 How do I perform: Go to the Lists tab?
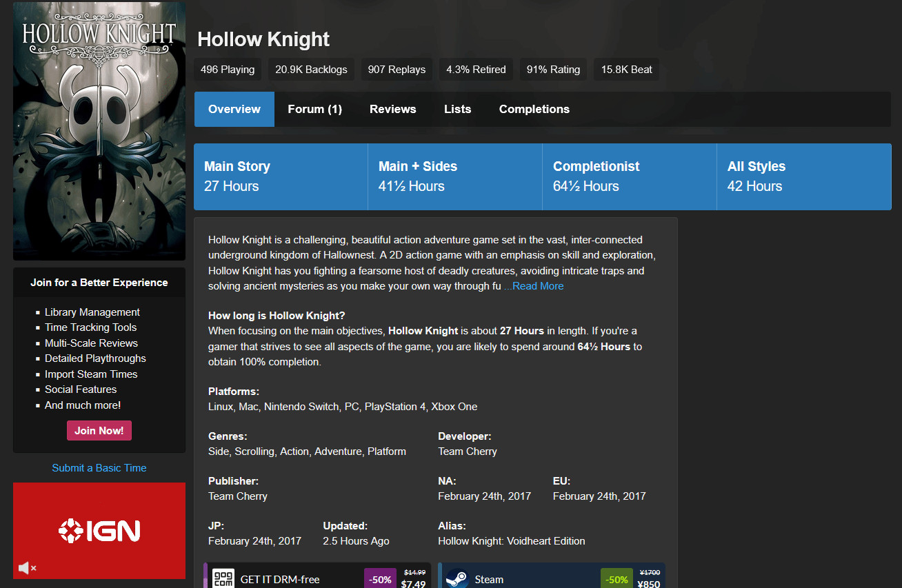(457, 109)
